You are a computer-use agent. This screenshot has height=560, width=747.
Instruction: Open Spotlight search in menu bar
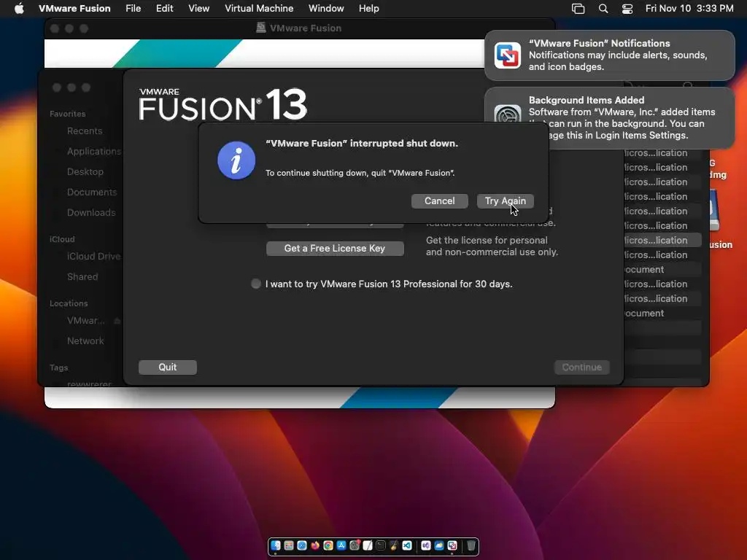[x=603, y=8]
